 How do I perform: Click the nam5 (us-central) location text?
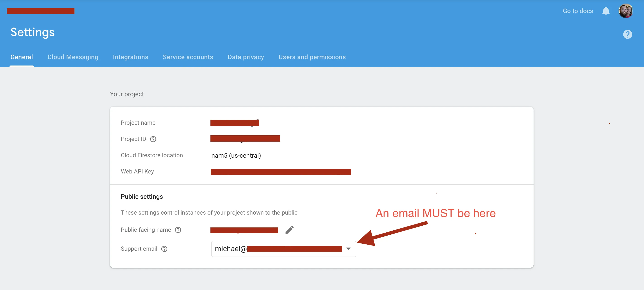[236, 155]
